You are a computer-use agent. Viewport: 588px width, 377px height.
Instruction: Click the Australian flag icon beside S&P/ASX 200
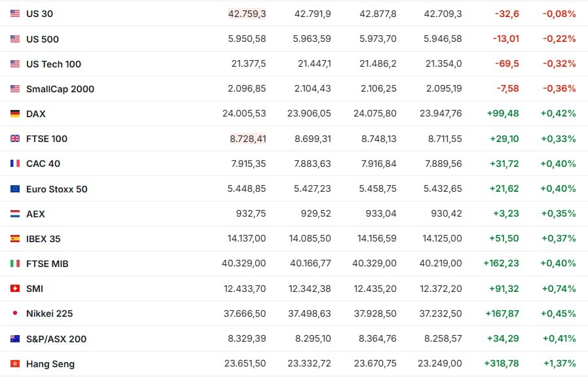point(15,339)
